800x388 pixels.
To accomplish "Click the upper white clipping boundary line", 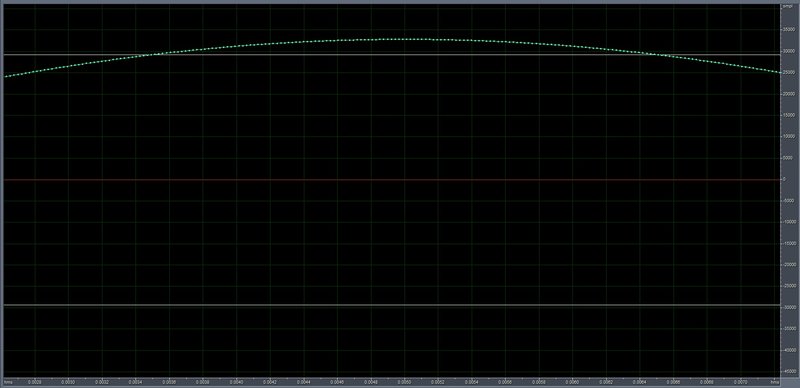I will point(392,54).
